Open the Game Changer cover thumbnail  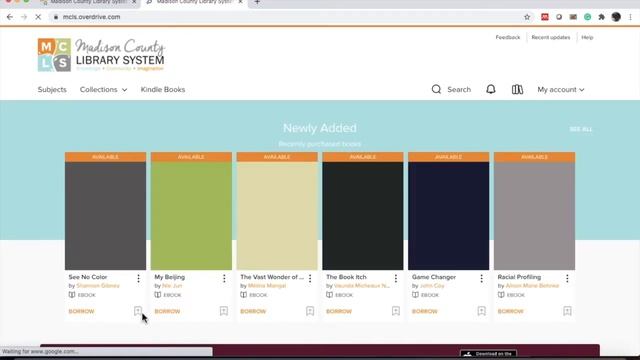[449, 216]
